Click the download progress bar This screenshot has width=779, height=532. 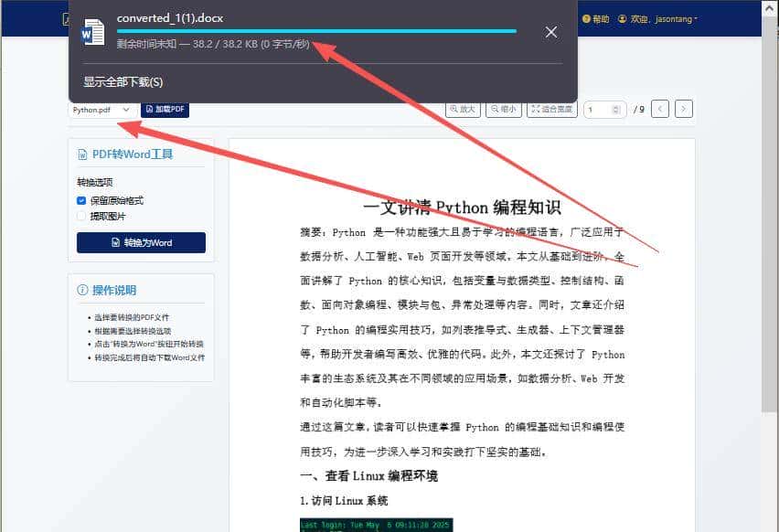[320, 31]
